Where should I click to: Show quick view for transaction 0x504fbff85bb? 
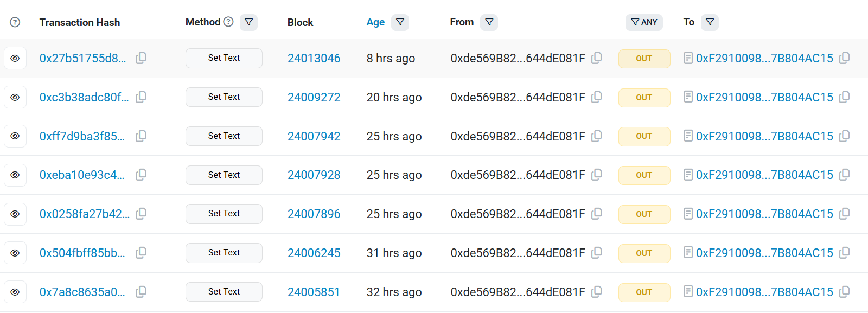click(15, 253)
